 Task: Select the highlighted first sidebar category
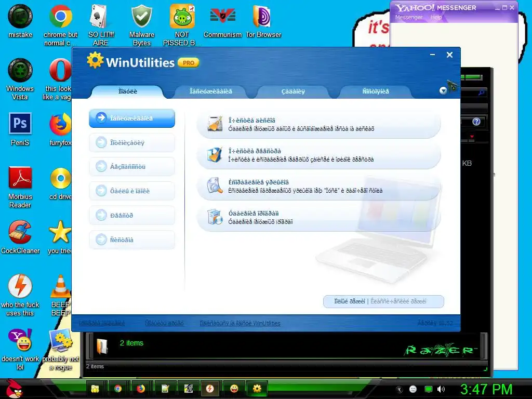click(132, 118)
